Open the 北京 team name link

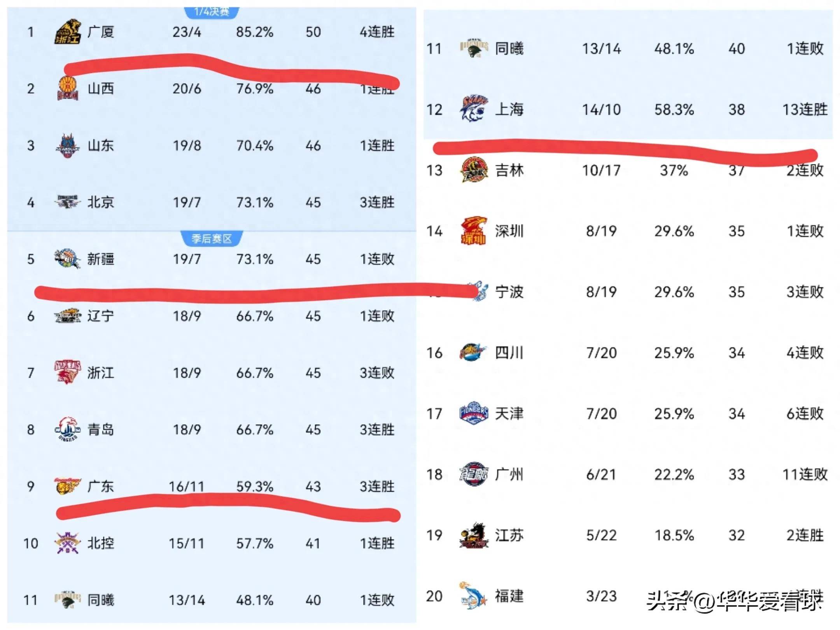(100, 202)
